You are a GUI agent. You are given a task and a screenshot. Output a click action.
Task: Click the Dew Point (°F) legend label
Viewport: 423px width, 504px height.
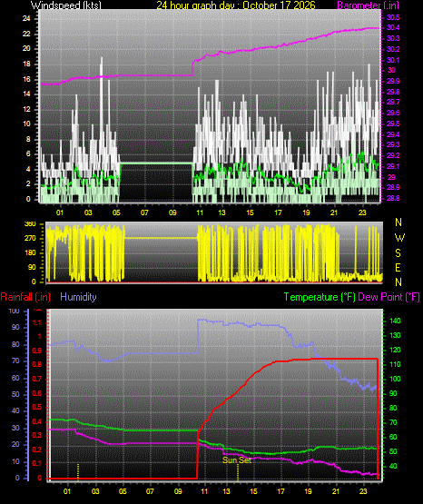click(x=389, y=297)
